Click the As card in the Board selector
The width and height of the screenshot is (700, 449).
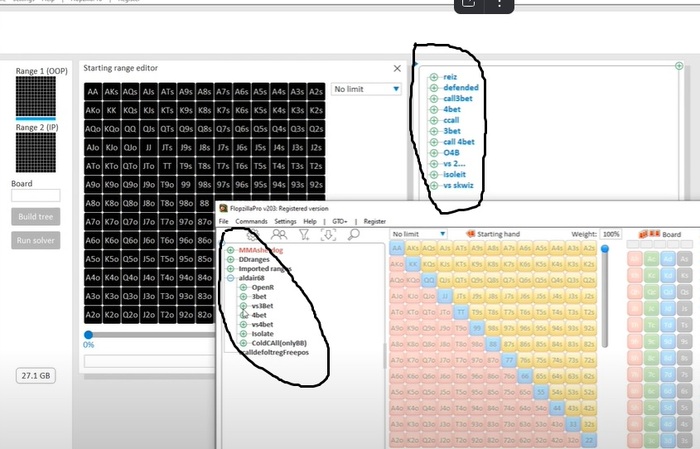click(685, 259)
